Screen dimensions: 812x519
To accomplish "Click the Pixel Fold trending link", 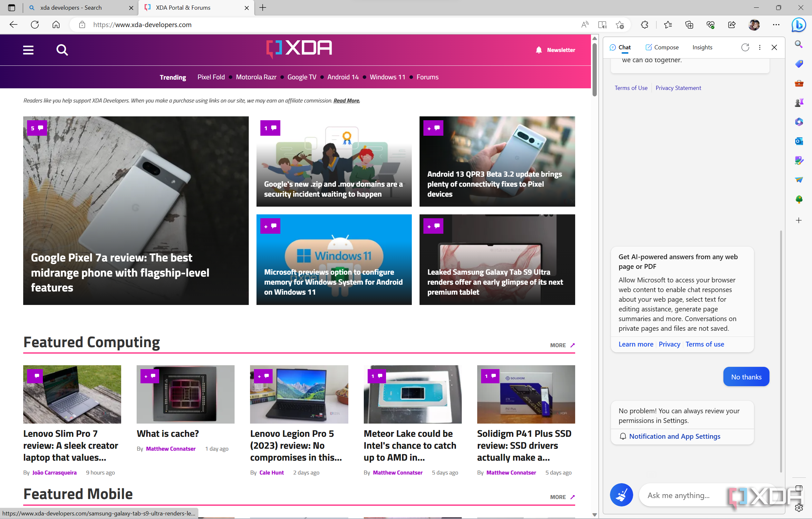I will click(x=211, y=77).
